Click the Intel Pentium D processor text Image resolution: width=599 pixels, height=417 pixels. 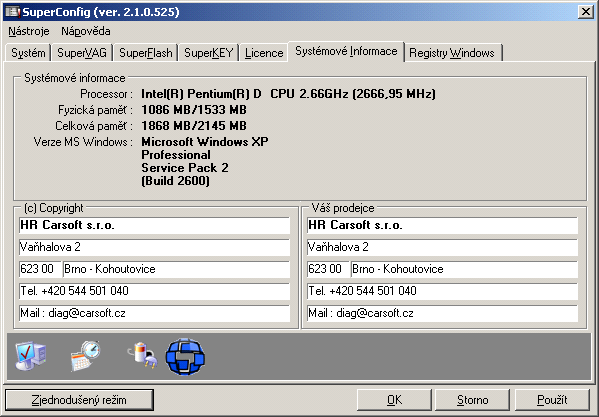click(x=288, y=94)
